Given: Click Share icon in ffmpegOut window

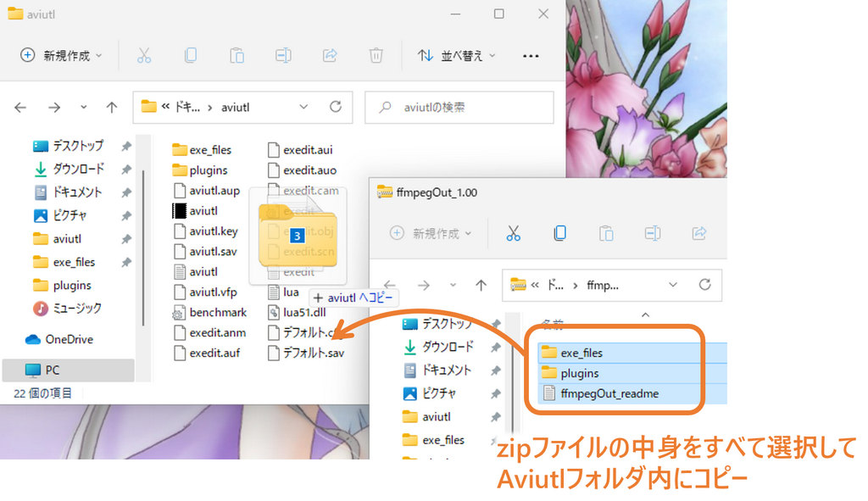Looking at the screenshot, I should [699, 233].
